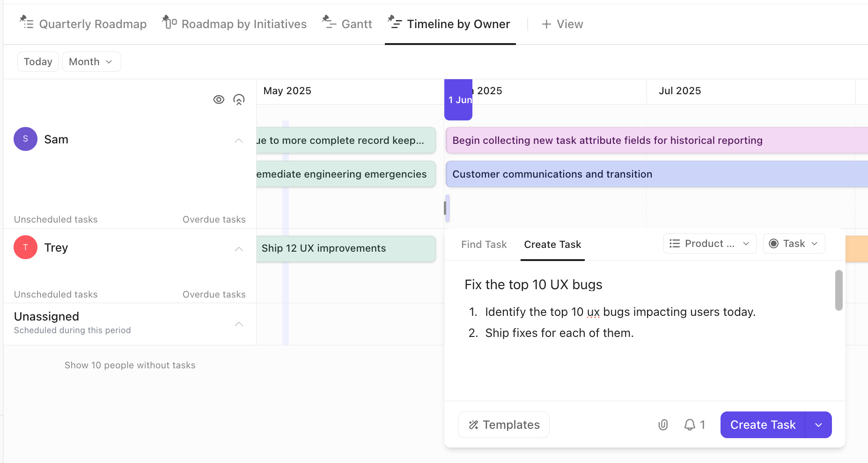Click the notification bell icon

(x=690, y=425)
